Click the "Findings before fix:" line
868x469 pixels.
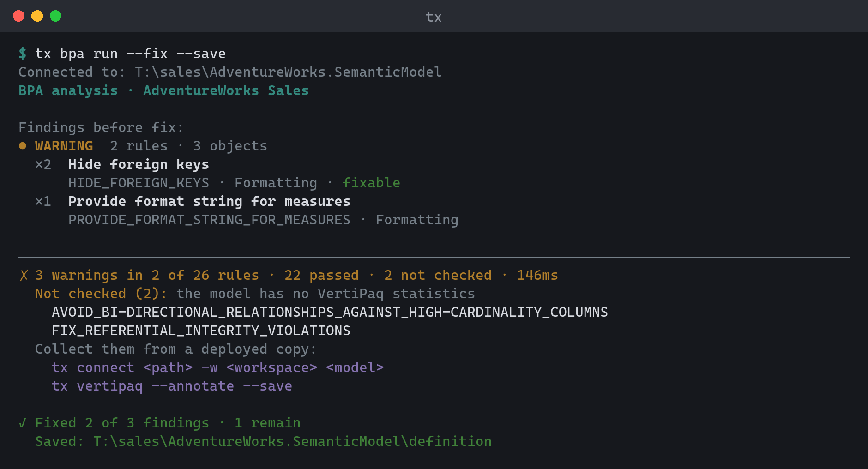point(101,127)
